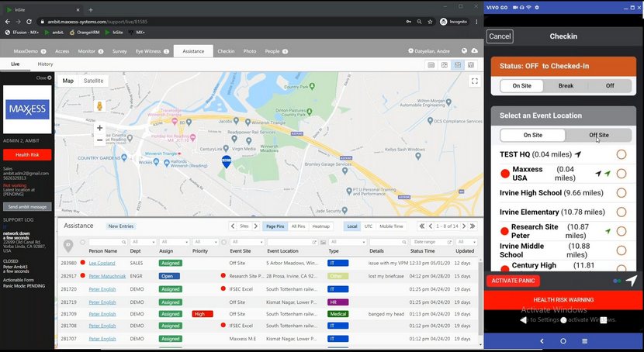The height and width of the screenshot is (352, 644).
Task: Open Lee Copland person link
Action: 102,263
